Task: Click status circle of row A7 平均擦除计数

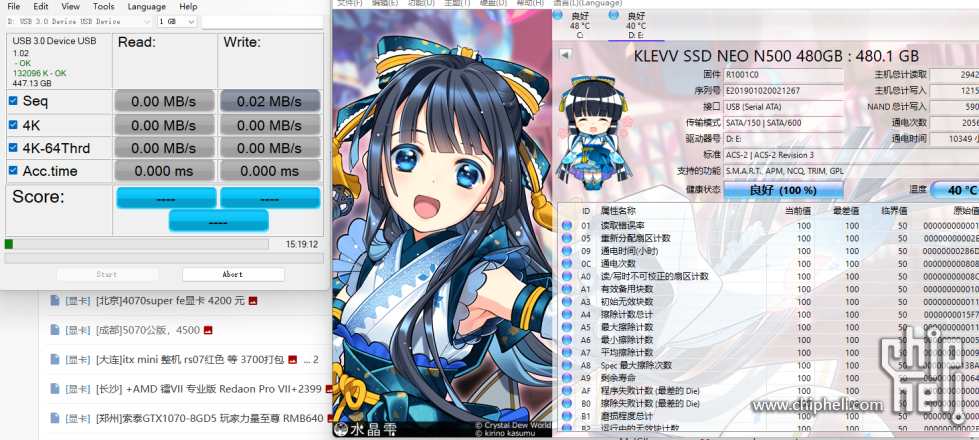Action: click(x=567, y=353)
